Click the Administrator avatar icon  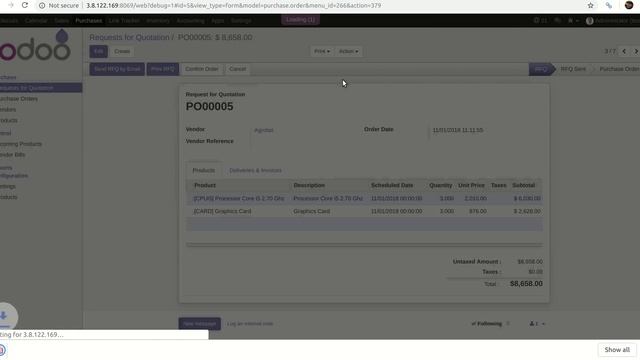pyautogui.click(x=589, y=20)
